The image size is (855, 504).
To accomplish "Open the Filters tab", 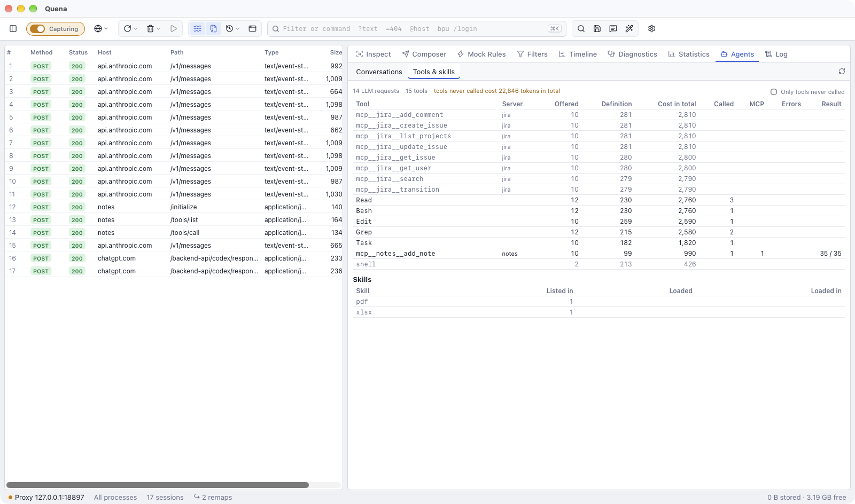I will (x=532, y=54).
